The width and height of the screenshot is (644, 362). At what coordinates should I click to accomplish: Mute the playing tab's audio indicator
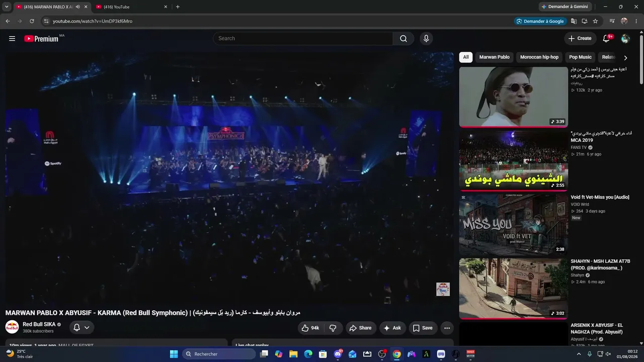coord(77,7)
